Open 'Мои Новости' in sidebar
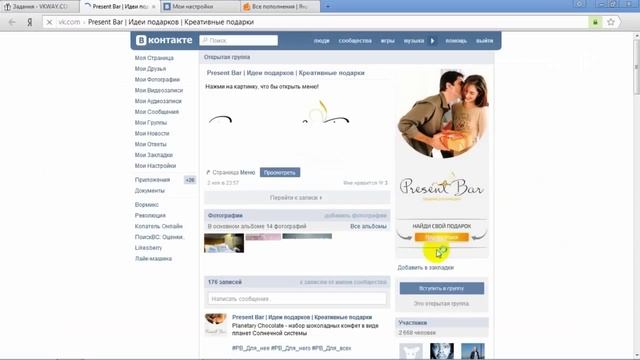Viewport: 640px width, 360px height. (152, 133)
